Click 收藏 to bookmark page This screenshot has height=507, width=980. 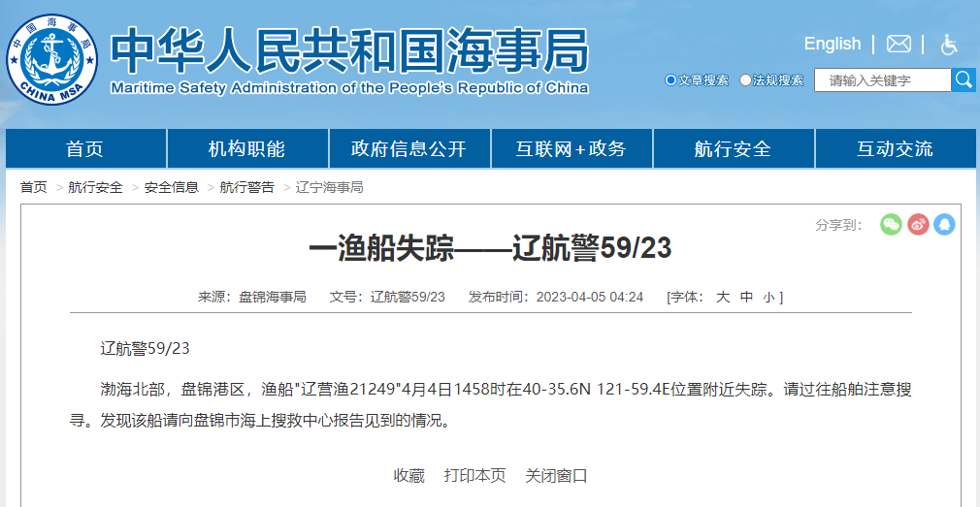(409, 476)
